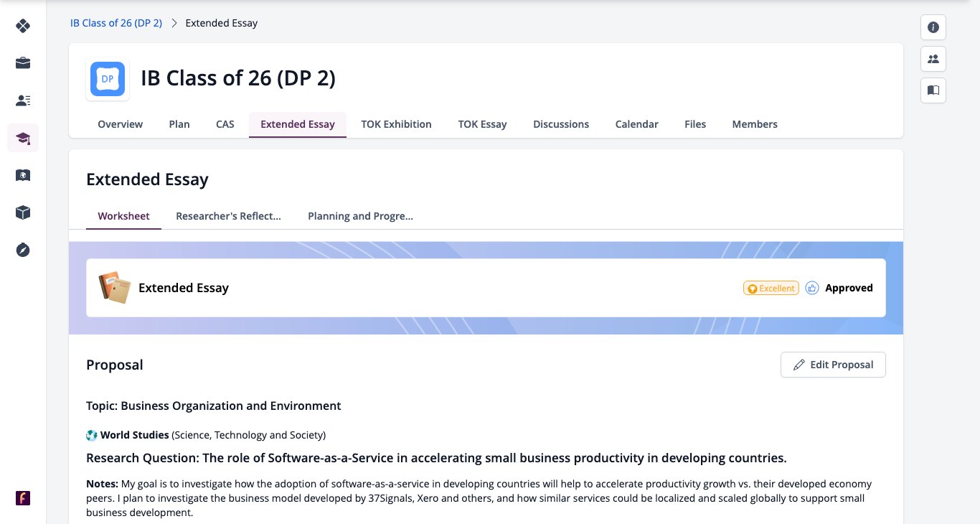Viewport: 980px width, 524px height.
Task: Open the book icon on right panel
Action: point(933,90)
